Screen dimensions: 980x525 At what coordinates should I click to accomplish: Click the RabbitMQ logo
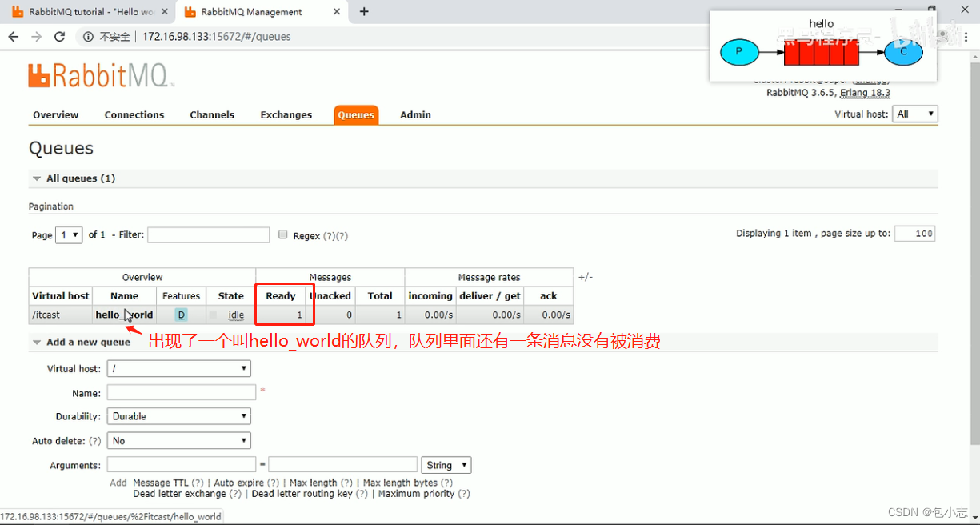coord(101,75)
